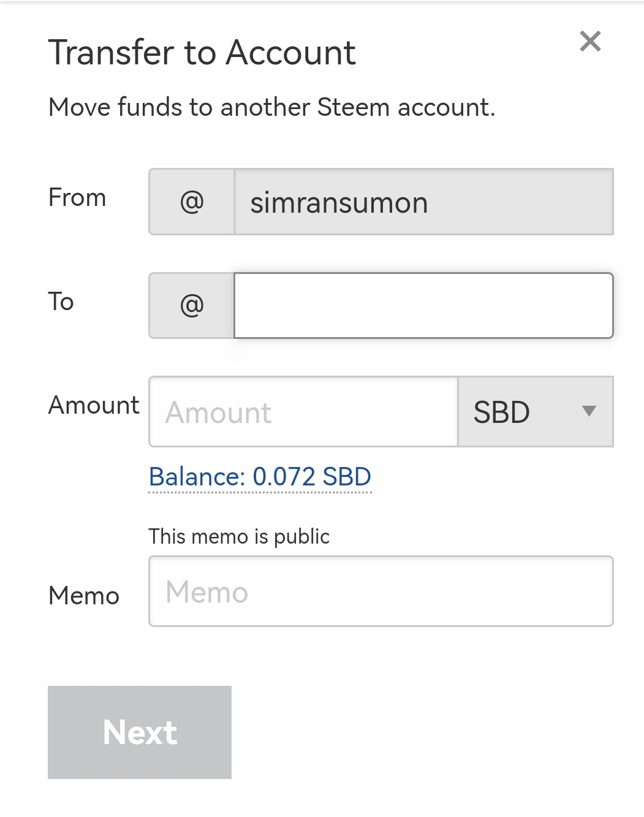Viewport: 644px width, 817px height.
Task: Click the To label
Action: pyautogui.click(x=61, y=302)
